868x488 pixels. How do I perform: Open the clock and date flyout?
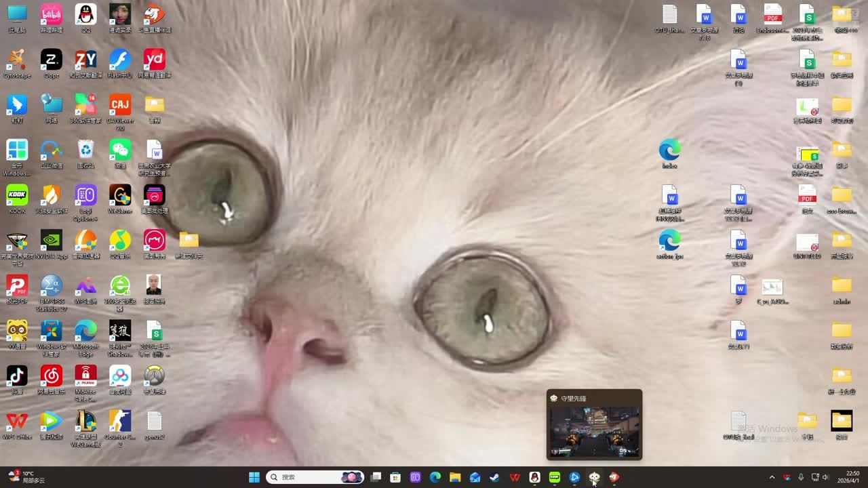(852, 477)
